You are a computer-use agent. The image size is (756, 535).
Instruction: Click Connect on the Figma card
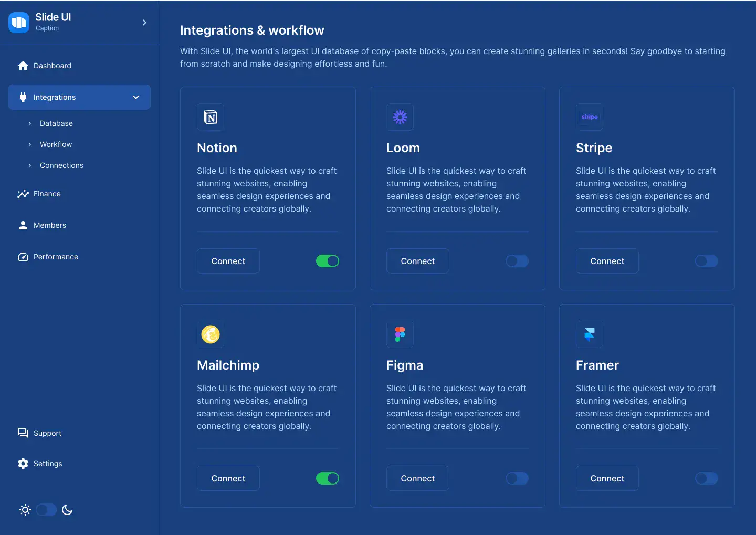(418, 478)
